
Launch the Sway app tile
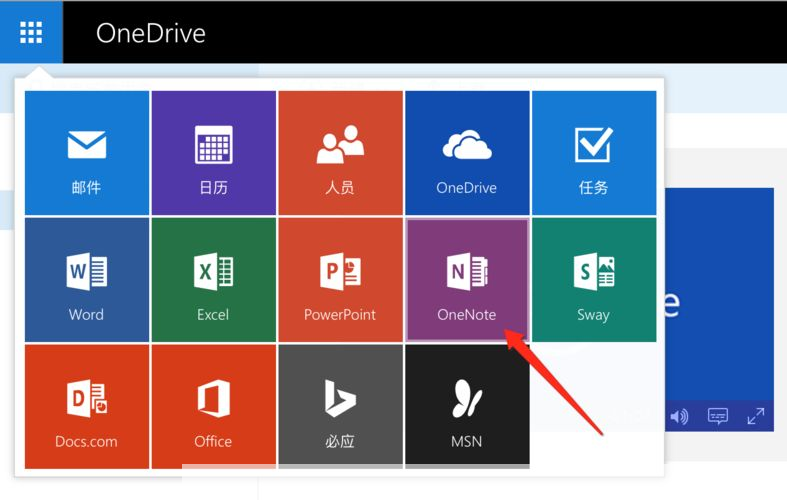594,280
